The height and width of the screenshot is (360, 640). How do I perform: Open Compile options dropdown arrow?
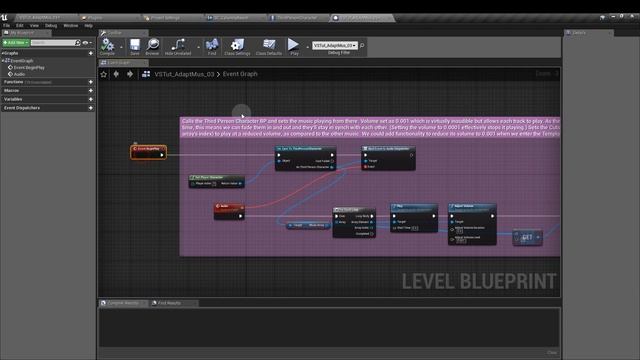(x=121, y=47)
